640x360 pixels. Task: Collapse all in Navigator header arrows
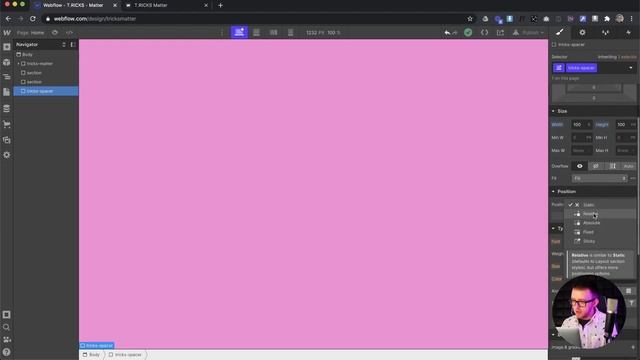pos(64,44)
